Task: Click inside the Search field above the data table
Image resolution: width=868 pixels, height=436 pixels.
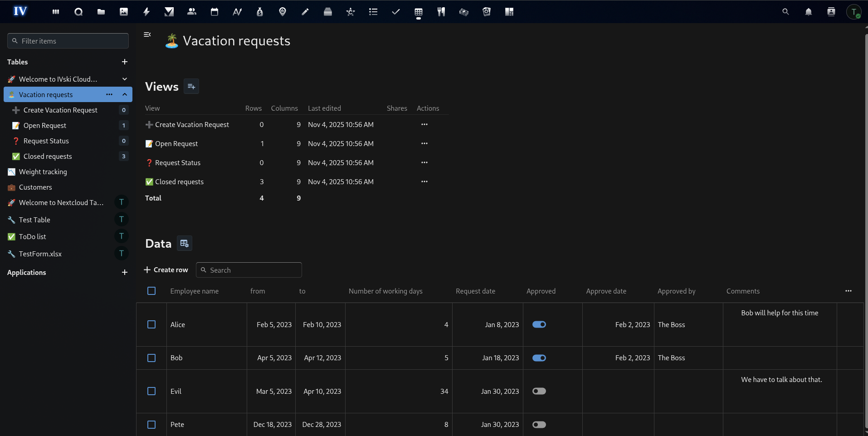Action: coord(249,269)
